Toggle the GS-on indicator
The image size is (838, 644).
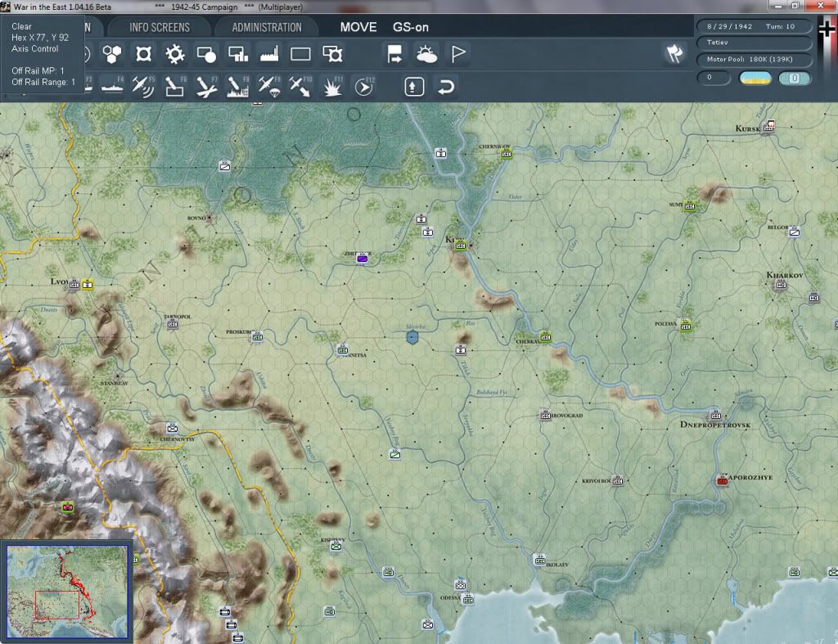(411, 27)
